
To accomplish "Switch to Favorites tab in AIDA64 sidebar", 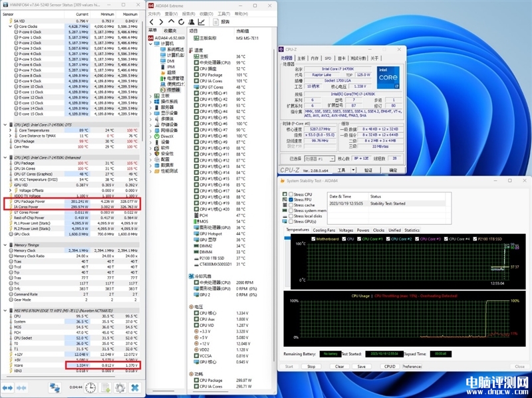I will pyautogui.click(x=170, y=31).
